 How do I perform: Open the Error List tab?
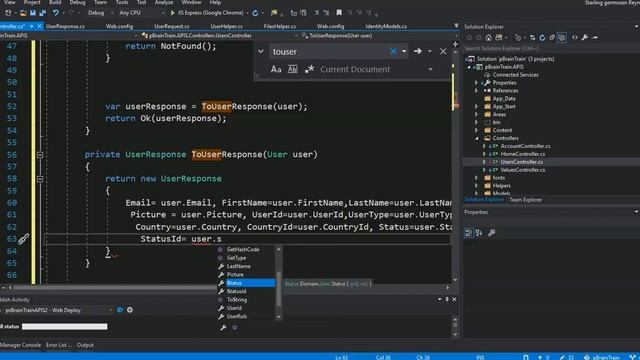coord(58,345)
